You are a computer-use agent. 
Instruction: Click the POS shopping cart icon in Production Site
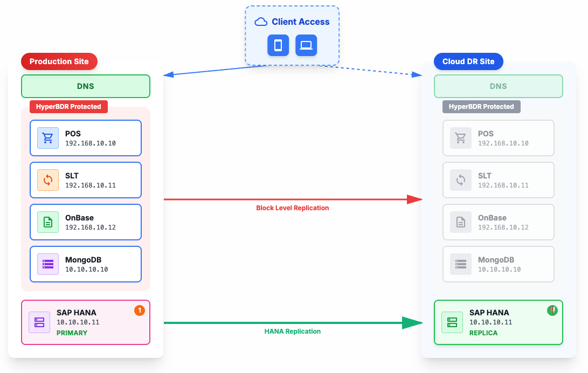[48, 138]
